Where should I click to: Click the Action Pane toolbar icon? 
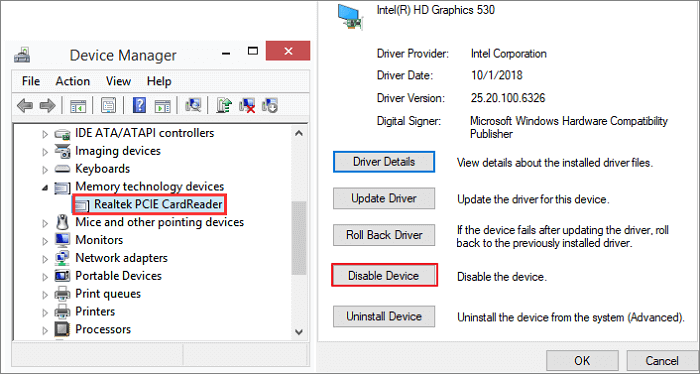coord(162,106)
